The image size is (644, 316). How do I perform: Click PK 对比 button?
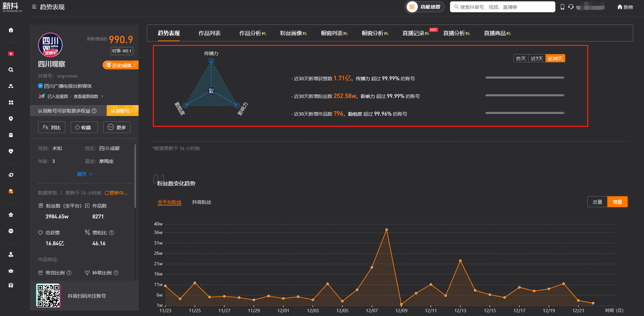pos(52,127)
